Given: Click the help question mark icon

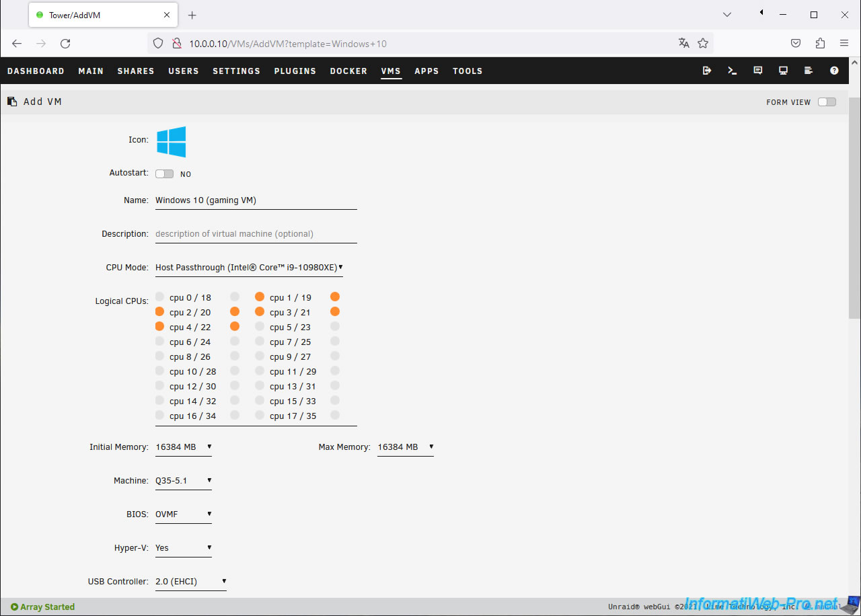Looking at the screenshot, I should coord(835,71).
